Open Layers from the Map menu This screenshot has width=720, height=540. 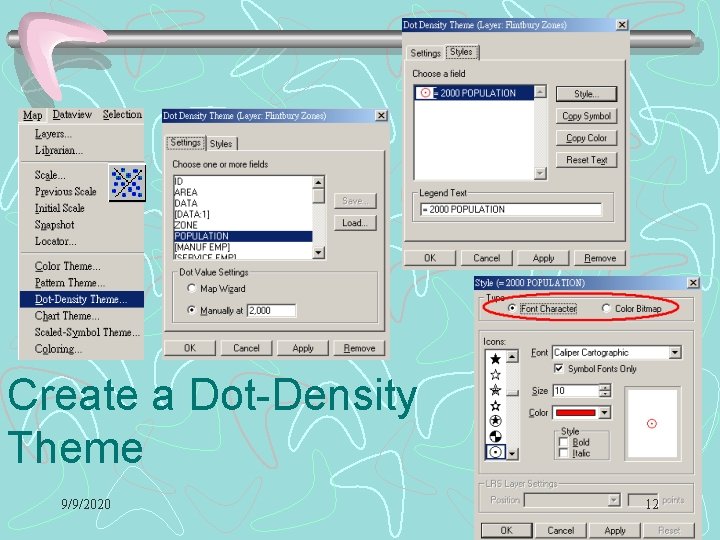tap(53, 134)
